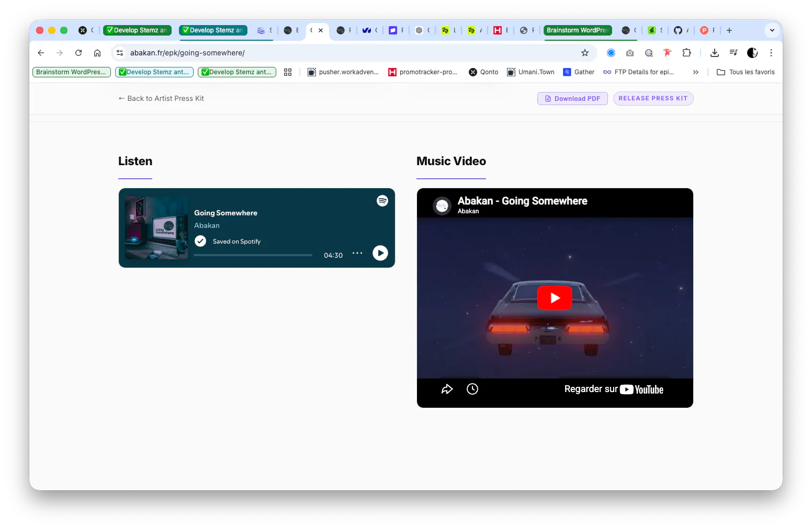
Task: Close the active abakan.fr tab
Action: click(x=321, y=30)
